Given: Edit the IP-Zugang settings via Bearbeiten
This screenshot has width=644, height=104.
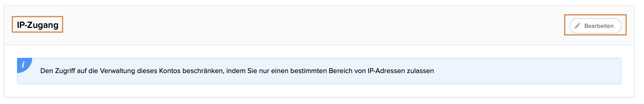Looking at the screenshot, I should (x=595, y=26).
